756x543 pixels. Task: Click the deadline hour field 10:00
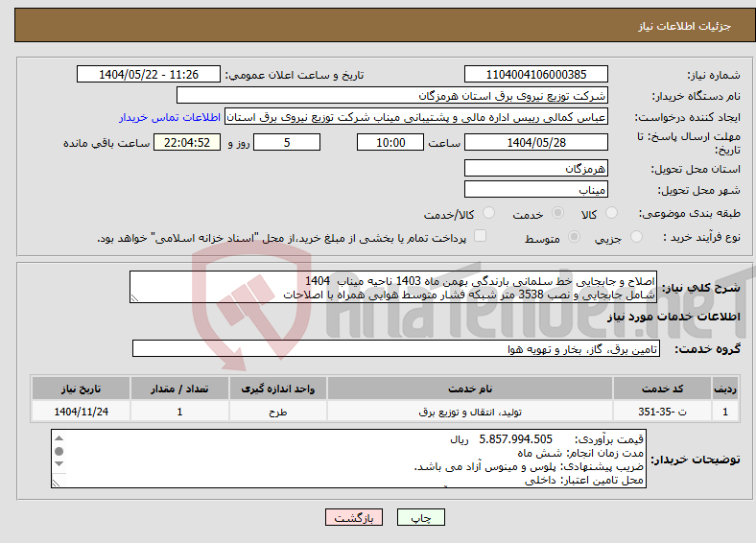[x=390, y=142]
